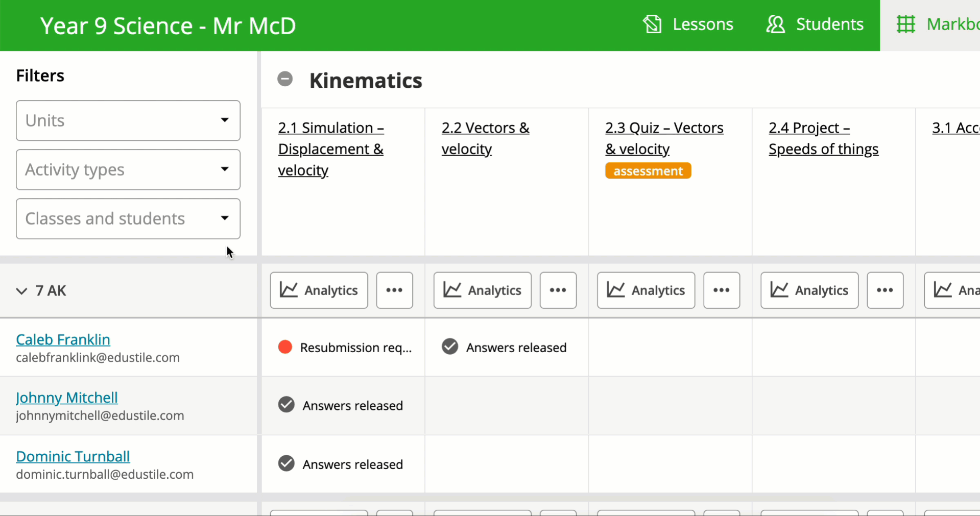This screenshot has width=980, height=516.
Task: Open Caleb Franklin's student profile
Action: coord(63,339)
